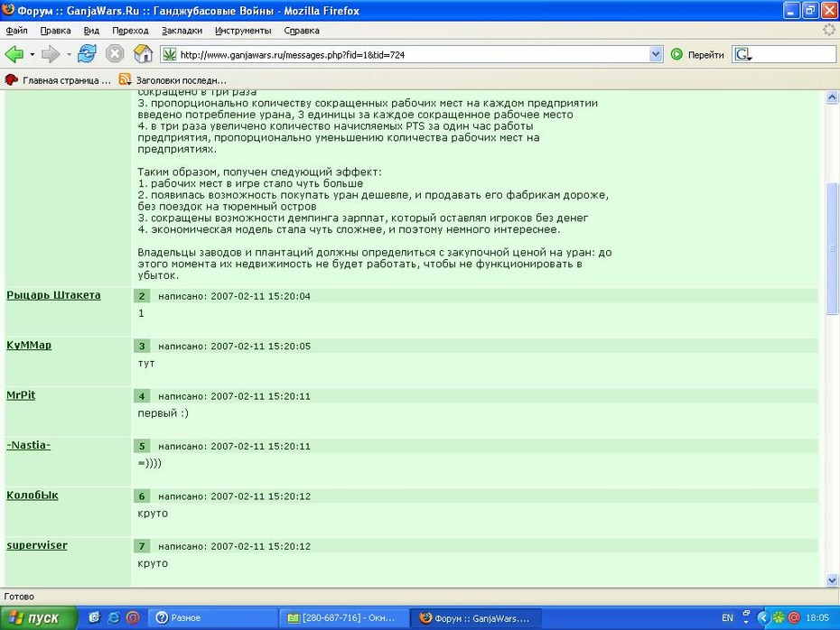The image size is (840, 630).
Task: Open the Переход menu
Action: click(130, 31)
